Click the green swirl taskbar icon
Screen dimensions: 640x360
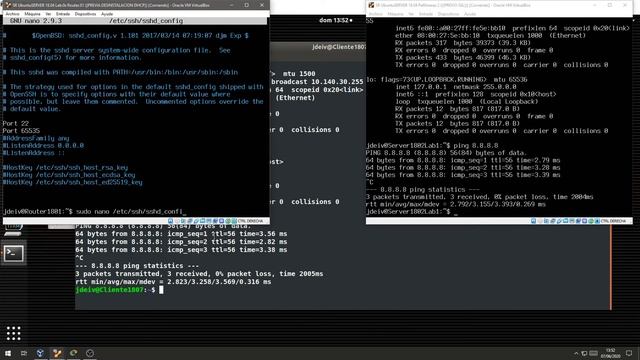[x=73, y=353]
